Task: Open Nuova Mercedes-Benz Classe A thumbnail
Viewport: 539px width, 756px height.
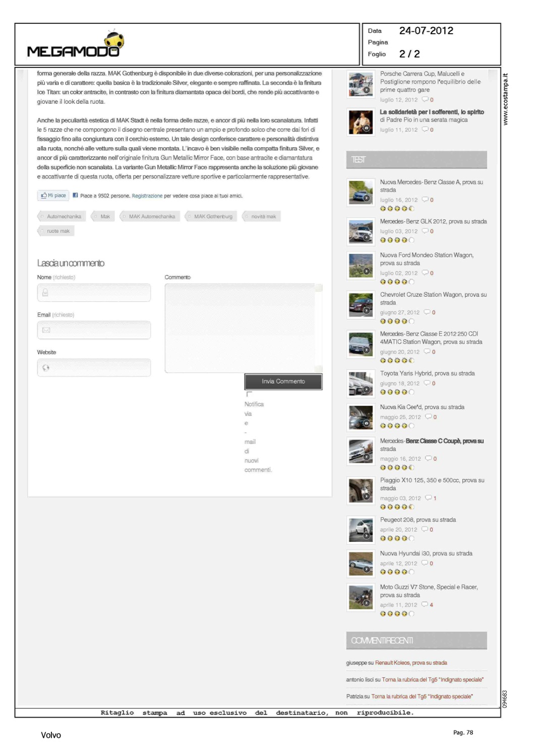Action: tap(361, 192)
